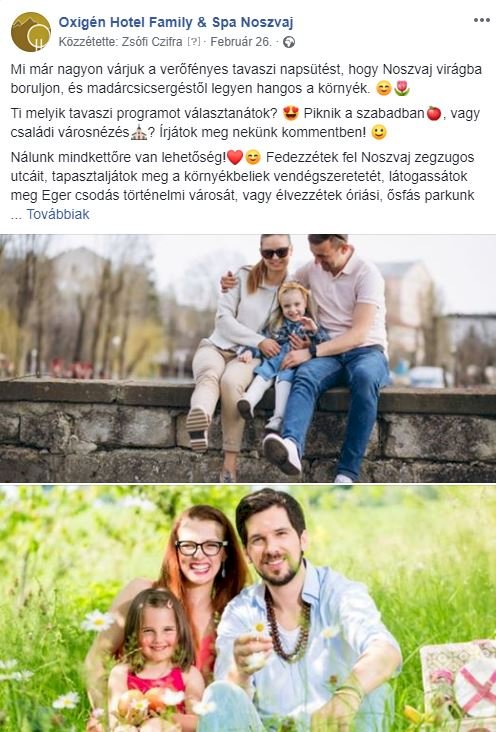The image size is (496, 732).
Task: Open Zsófi Czifra's publisher profile
Action: [152, 42]
